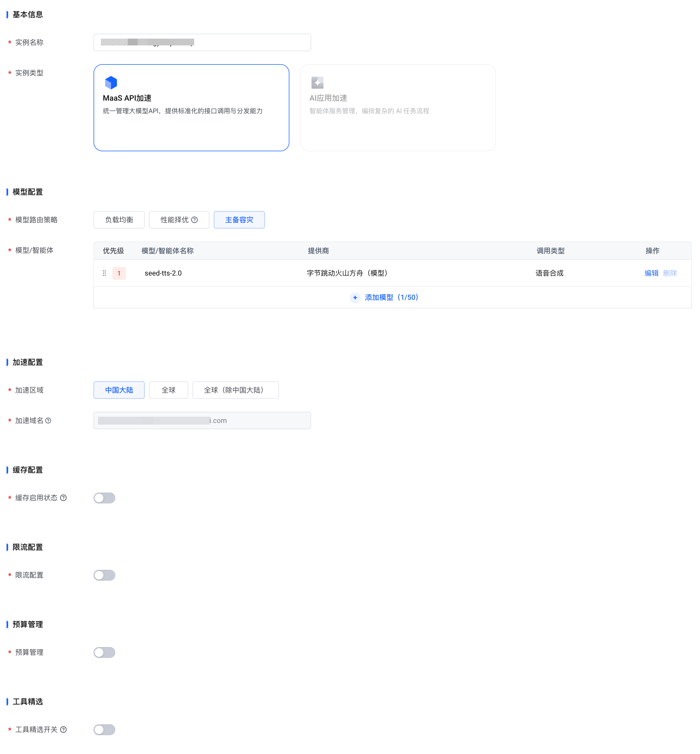700x754 pixels.
Task: Click the 模型/智能体名称 column header
Action: [x=168, y=251]
